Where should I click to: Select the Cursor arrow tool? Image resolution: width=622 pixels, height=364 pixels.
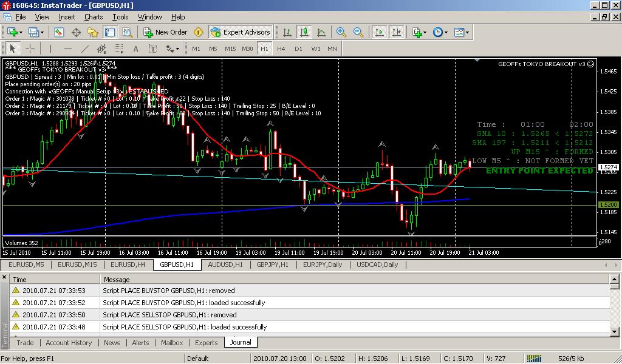pyautogui.click(x=12, y=49)
